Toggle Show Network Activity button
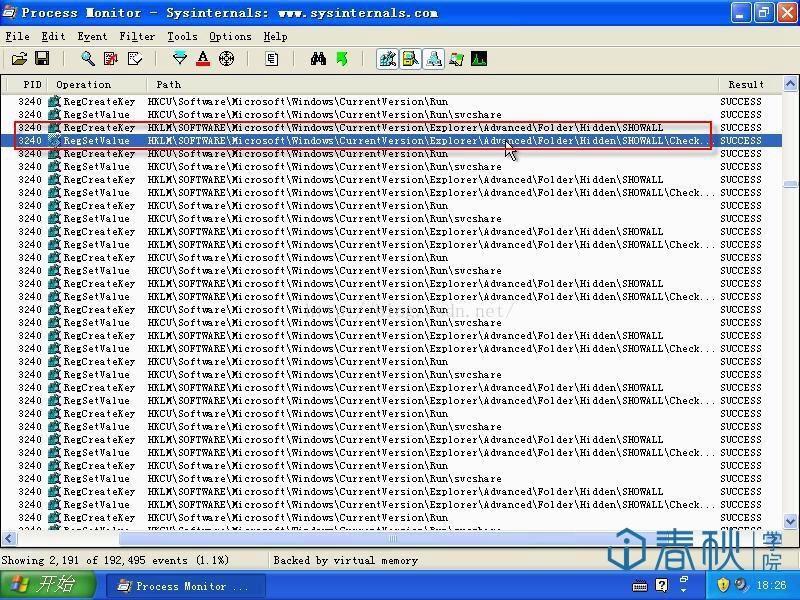Viewport: 800px width, 600px height. [x=434, y=59]
